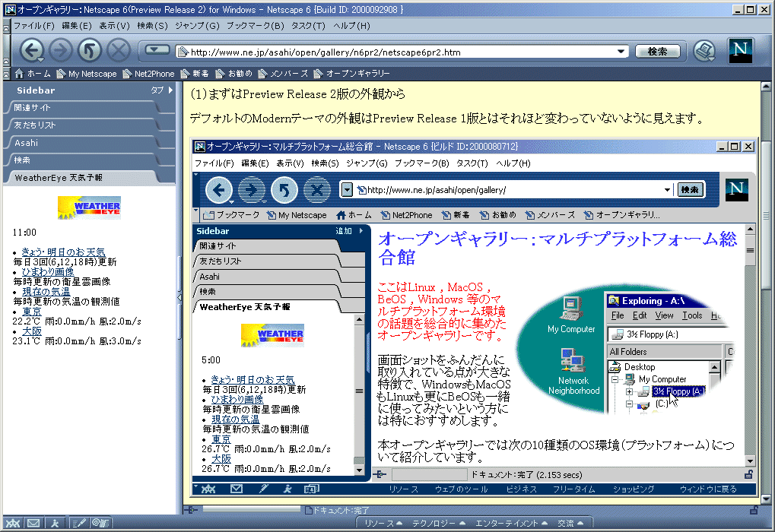Screen dimensions: 775x532
Task: Toggle the outer sidebar using its edge grippy
Action: click(x=179, y=297)
